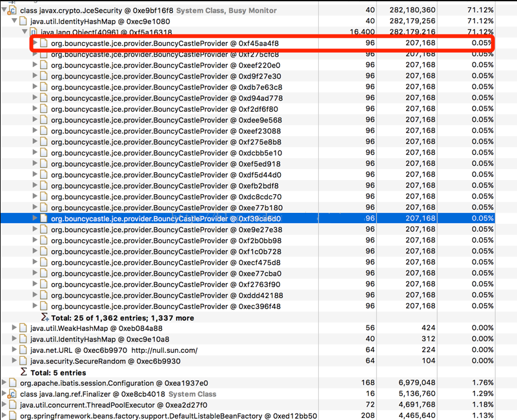Click the Finalizer class icon
This screenshot has width=517, height=420.
coord(12,394)
